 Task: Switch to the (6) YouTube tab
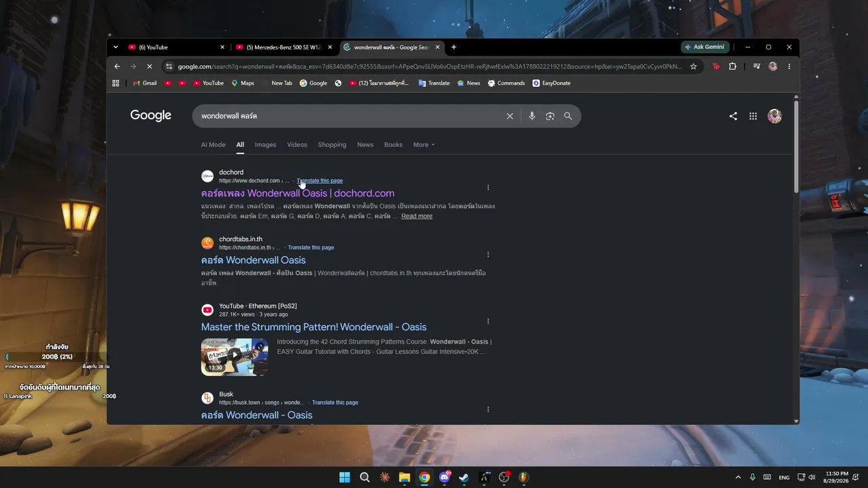[x=176, y=47]
